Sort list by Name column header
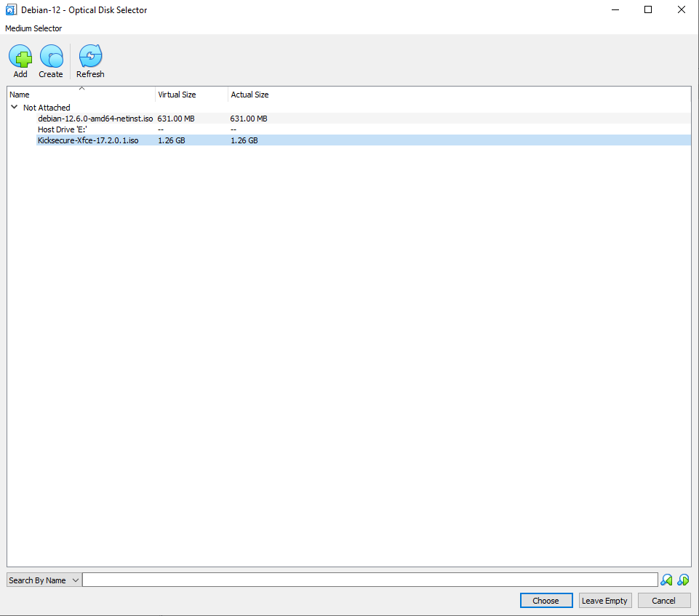The image size is (699, 616). (x=80, y=95)
